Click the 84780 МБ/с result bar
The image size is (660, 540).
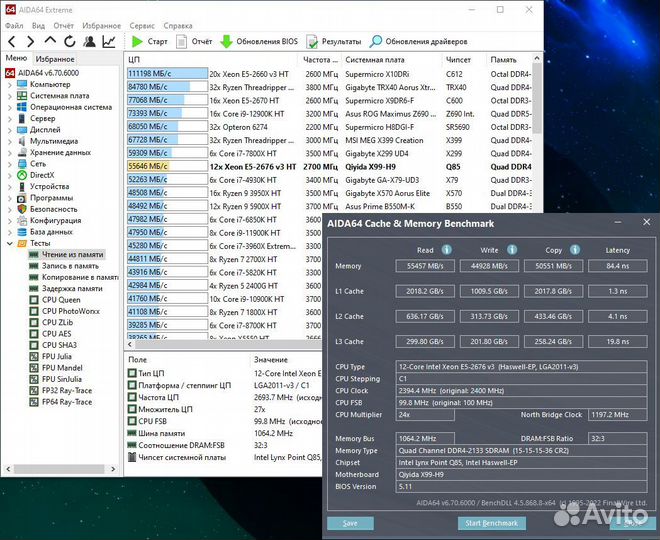[x=167, y=87]
